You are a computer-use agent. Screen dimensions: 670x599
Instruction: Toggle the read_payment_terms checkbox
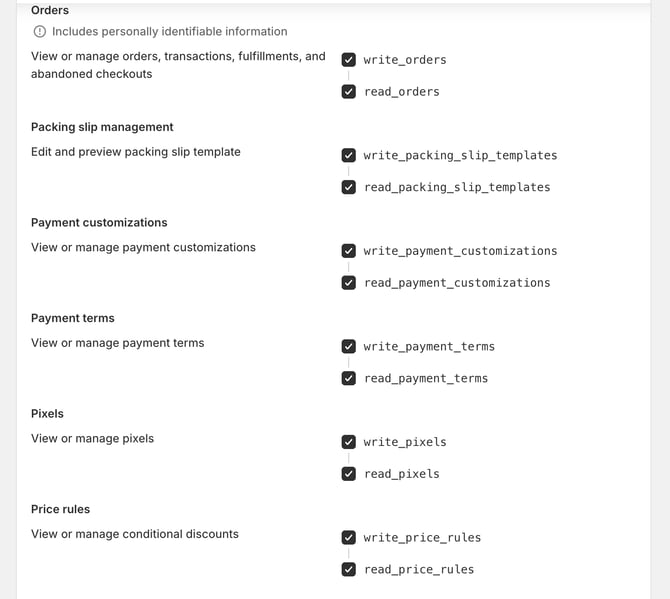pos(348,378)
